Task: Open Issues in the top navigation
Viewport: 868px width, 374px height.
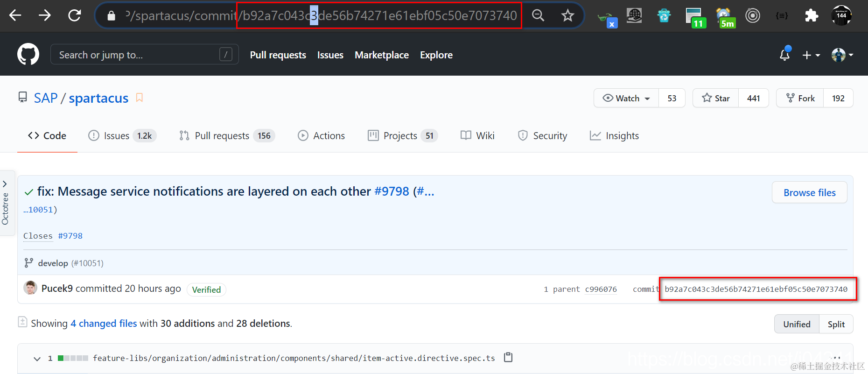Action: pos(330,55)
